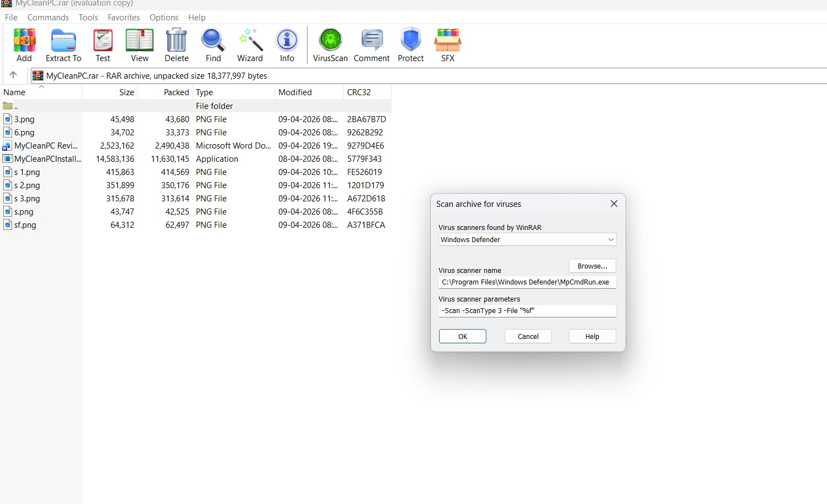Click the Microsoft Word Do... type cell
Image resolution: width=827 pixels, height=504 pixels.
tap(233, 145)
